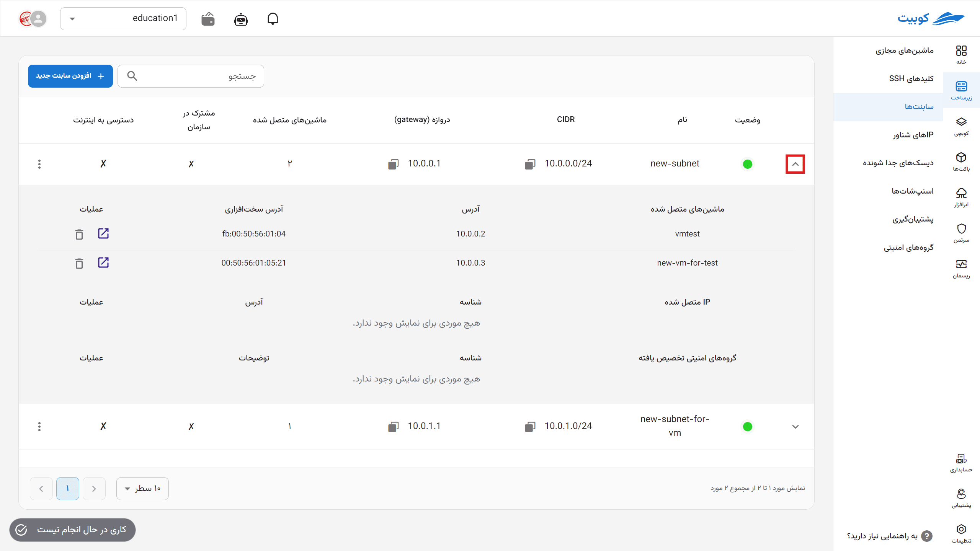Open سرتمن shield sidebar icon
This screenshot has width=980, height=551.
coord(961,233)
